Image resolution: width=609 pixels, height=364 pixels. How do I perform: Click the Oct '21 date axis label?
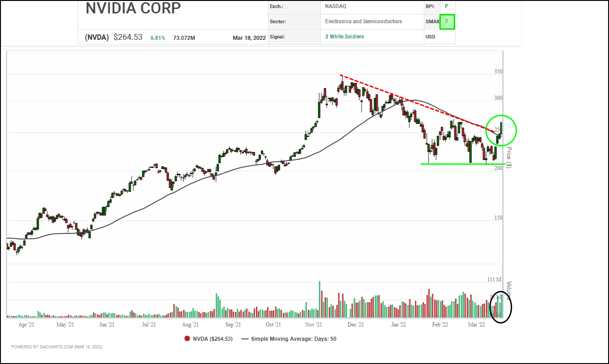[273, 325]
